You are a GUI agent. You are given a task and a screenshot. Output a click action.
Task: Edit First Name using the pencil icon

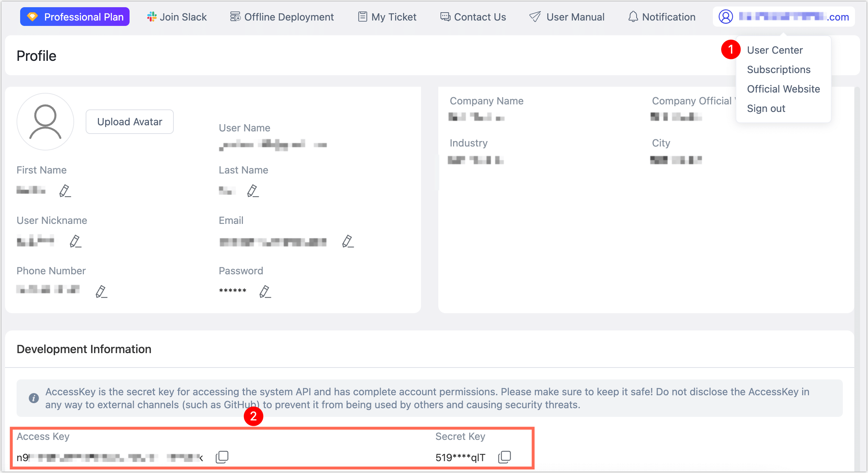point(65,191)
